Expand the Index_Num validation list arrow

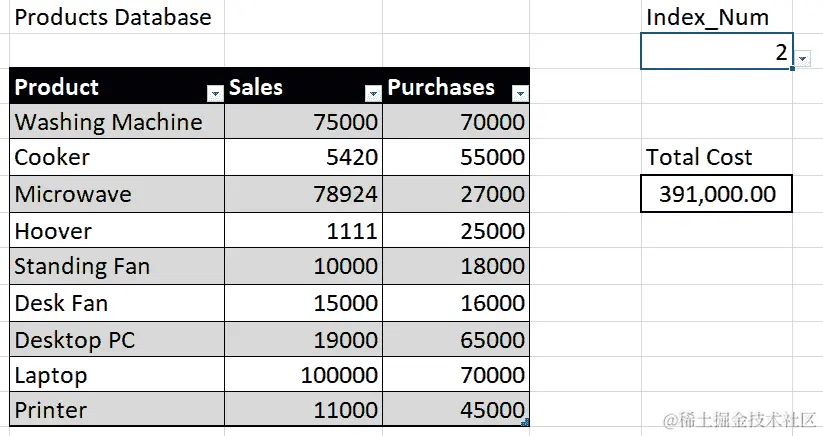(803, 59)
